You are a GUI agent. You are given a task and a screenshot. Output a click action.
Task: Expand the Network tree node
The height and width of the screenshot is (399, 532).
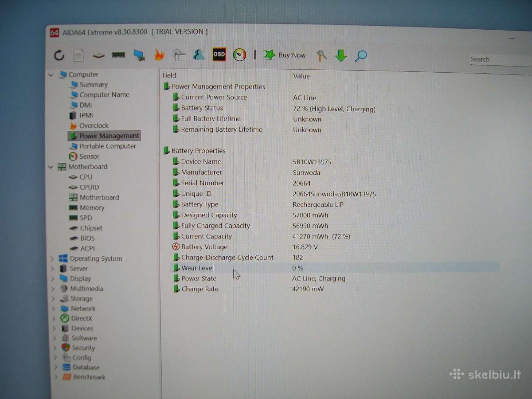54,309
